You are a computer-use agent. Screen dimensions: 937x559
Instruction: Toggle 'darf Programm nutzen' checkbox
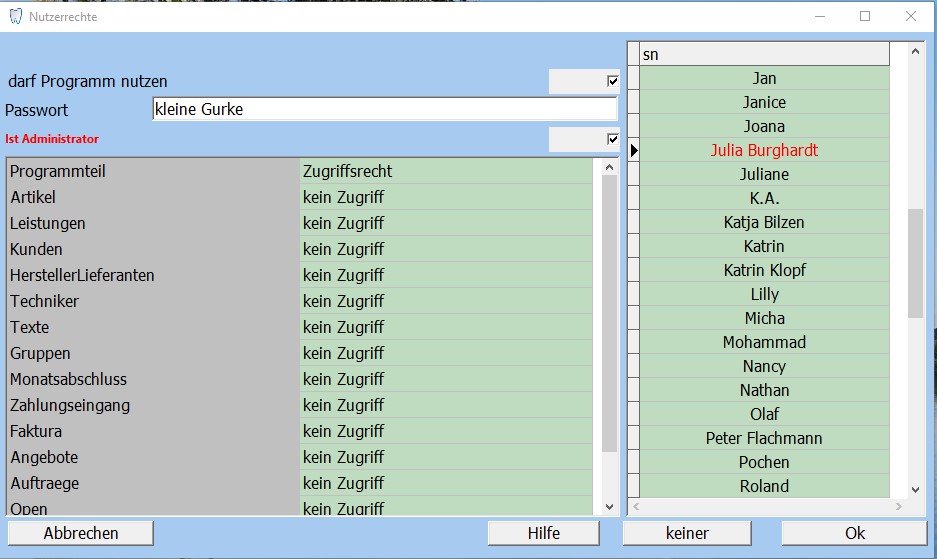(613, 81)
